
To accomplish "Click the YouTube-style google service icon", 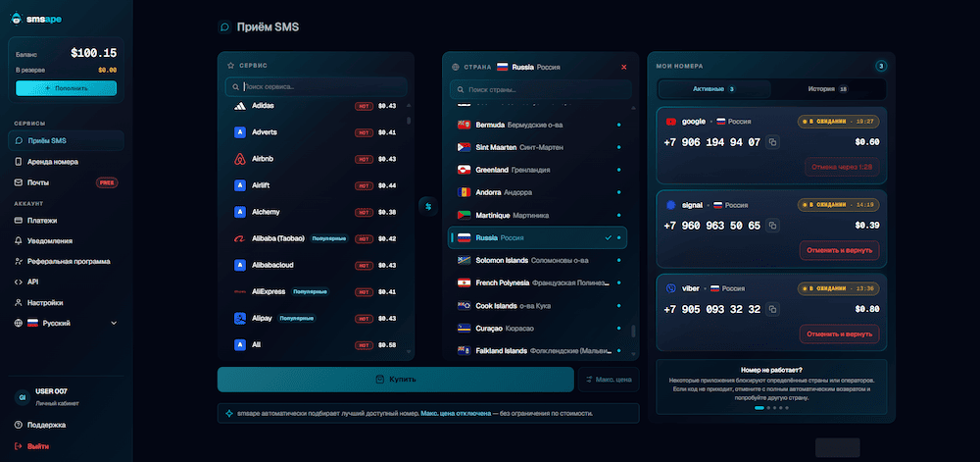I will point(670,122).
